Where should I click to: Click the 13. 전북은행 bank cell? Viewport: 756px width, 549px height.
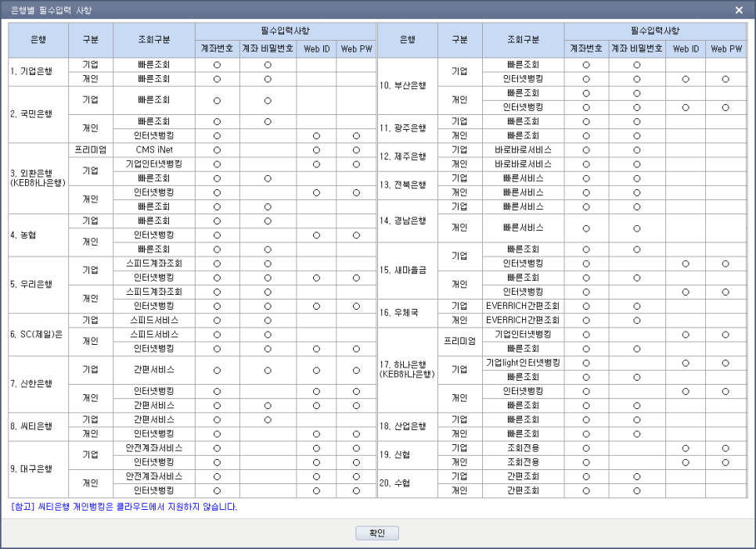coord(408,185)
